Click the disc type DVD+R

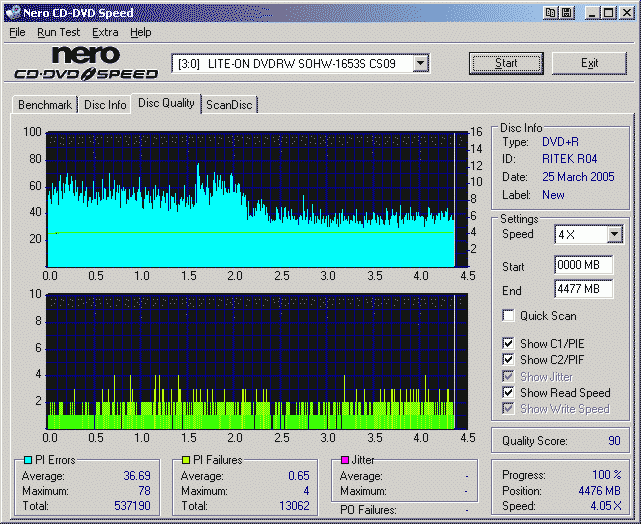coord(560,142)
